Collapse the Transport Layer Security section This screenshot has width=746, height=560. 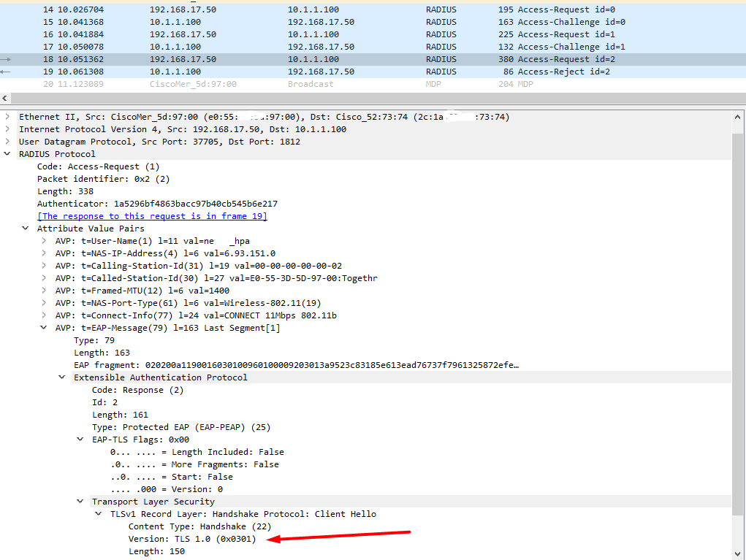click(80, 501)
